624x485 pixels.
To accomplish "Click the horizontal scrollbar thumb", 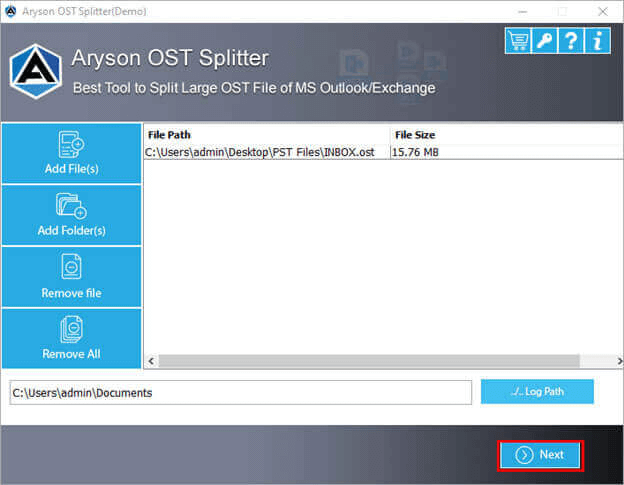I will click(x=369, y=361).
